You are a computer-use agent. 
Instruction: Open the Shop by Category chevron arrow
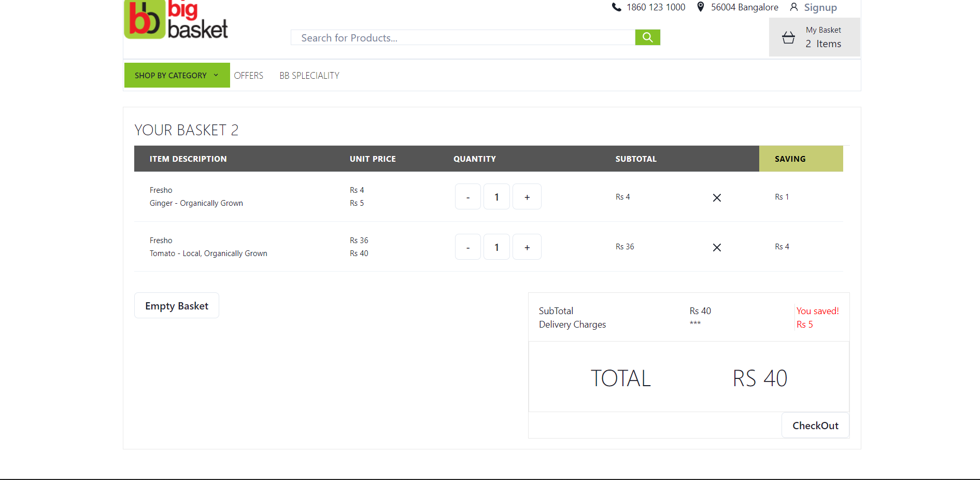click(216, 75)
